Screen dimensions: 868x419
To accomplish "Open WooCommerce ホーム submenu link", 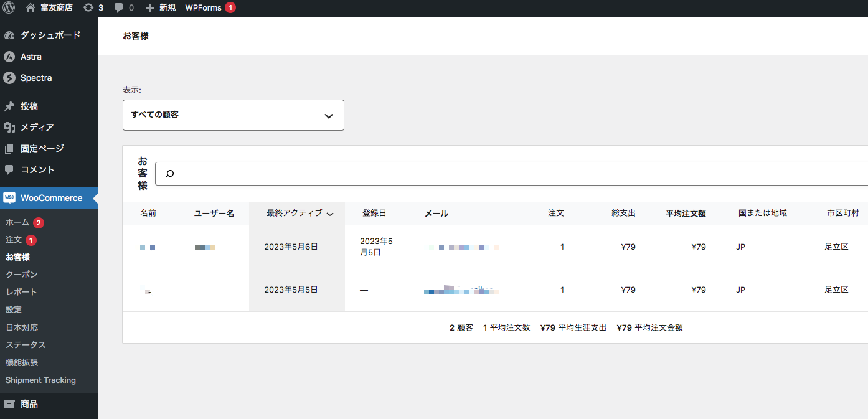I will point(17,222).
